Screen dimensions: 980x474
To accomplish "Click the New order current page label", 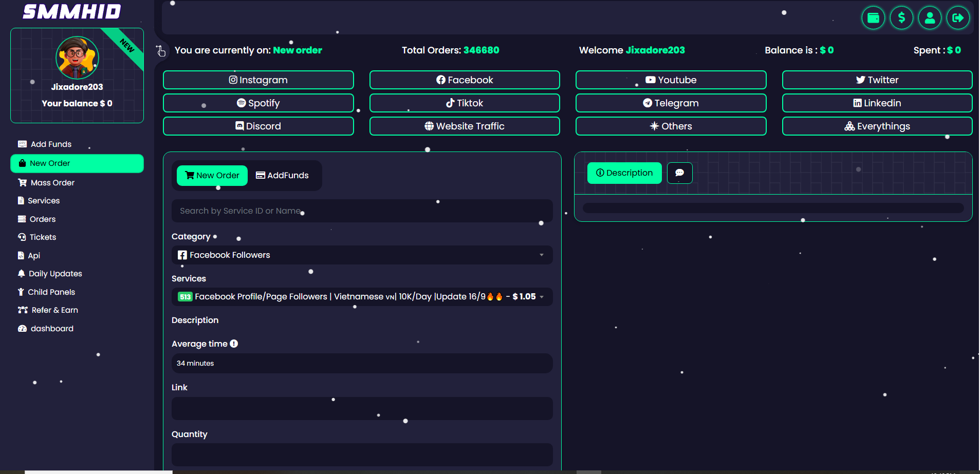I will (298, 50).
